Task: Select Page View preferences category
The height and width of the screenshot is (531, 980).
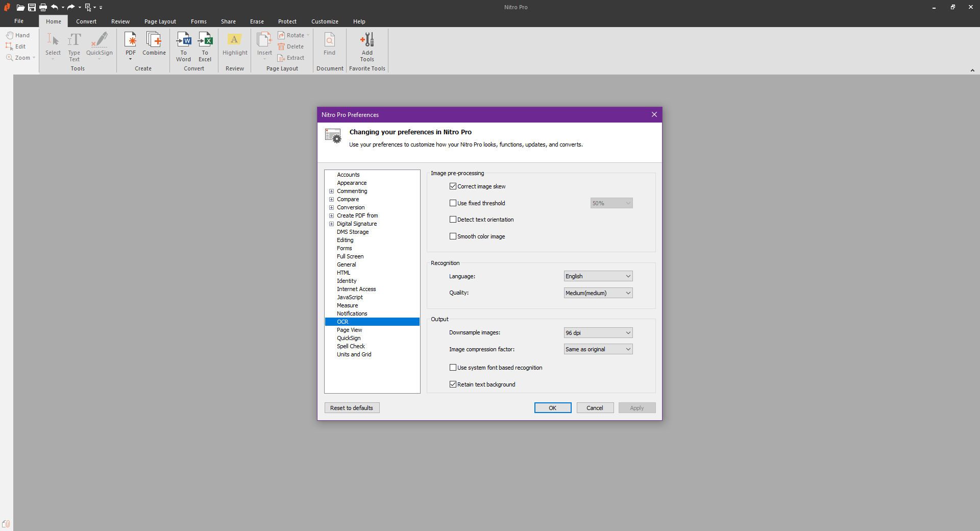Action: (350, 330)
